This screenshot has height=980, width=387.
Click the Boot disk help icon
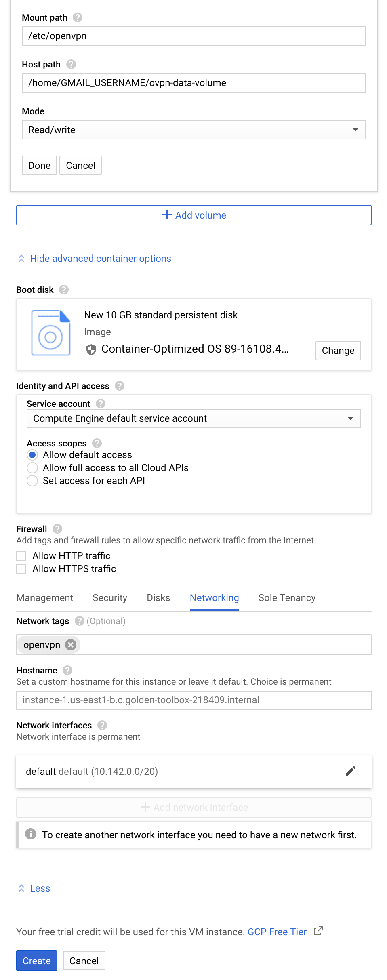pos(63,290)
